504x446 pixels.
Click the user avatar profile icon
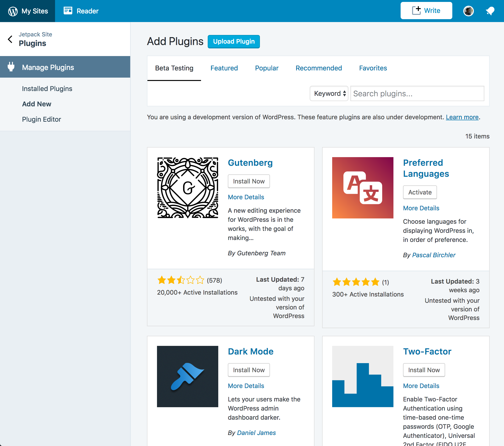point(468,11)
